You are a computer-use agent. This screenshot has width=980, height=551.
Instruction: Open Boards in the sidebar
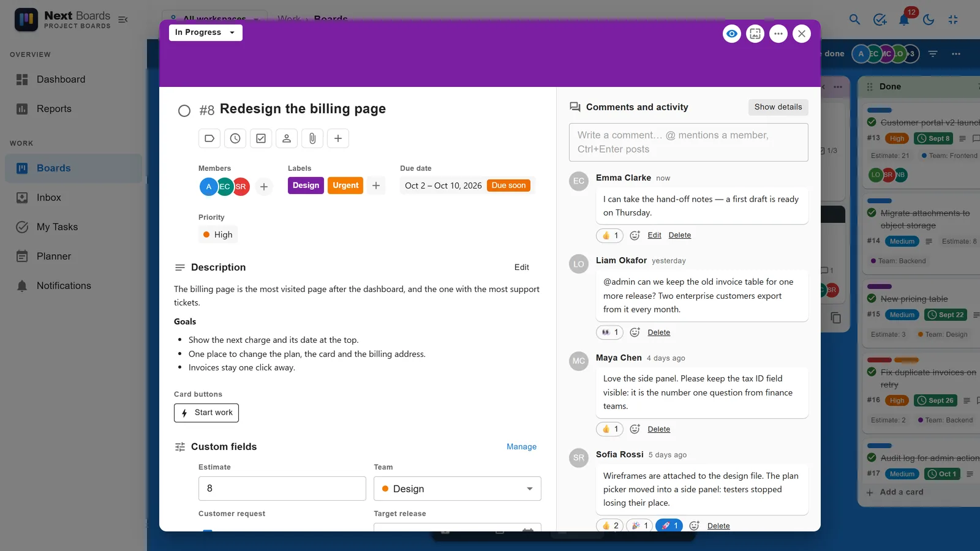73,168
